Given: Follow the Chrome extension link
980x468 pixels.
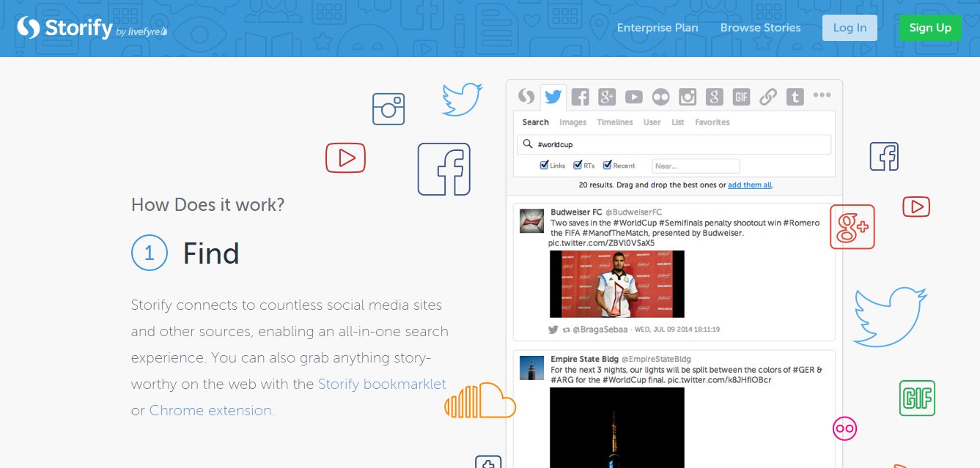Looking at the screenshot, I should (x=212, y=410).
